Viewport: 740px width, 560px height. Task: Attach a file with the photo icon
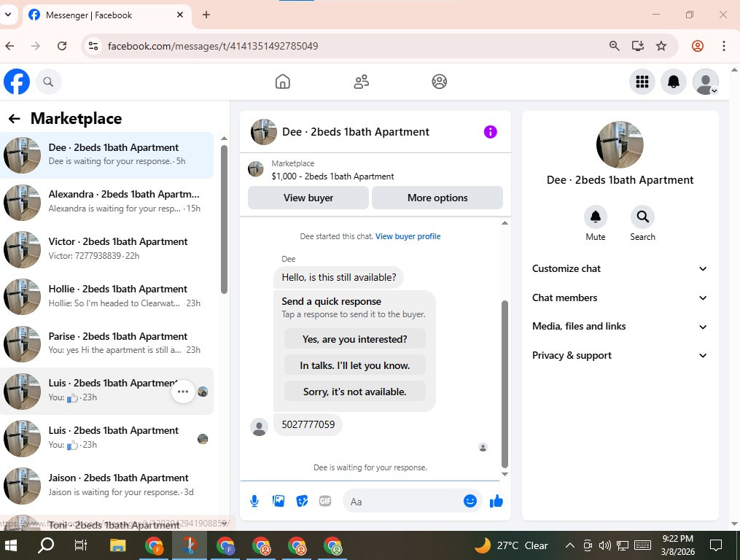[x=279, y=501]
